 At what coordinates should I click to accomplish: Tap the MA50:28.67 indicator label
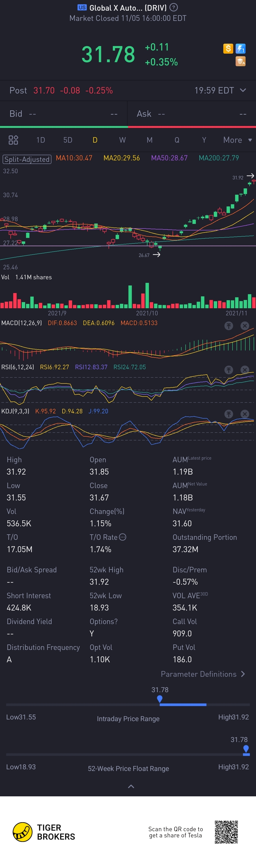click(169, 158)
